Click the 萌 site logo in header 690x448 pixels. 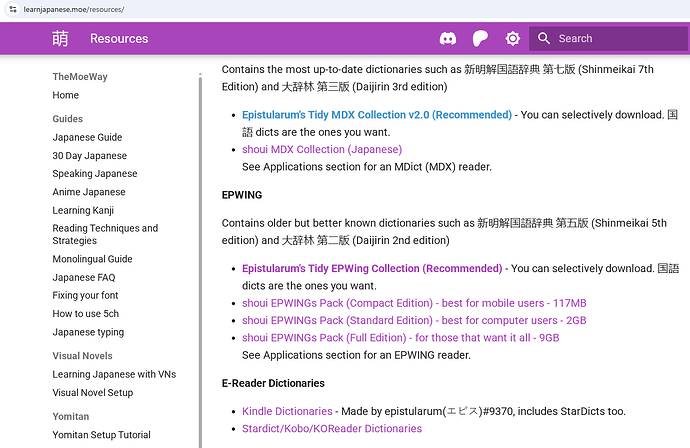point(61,39)
